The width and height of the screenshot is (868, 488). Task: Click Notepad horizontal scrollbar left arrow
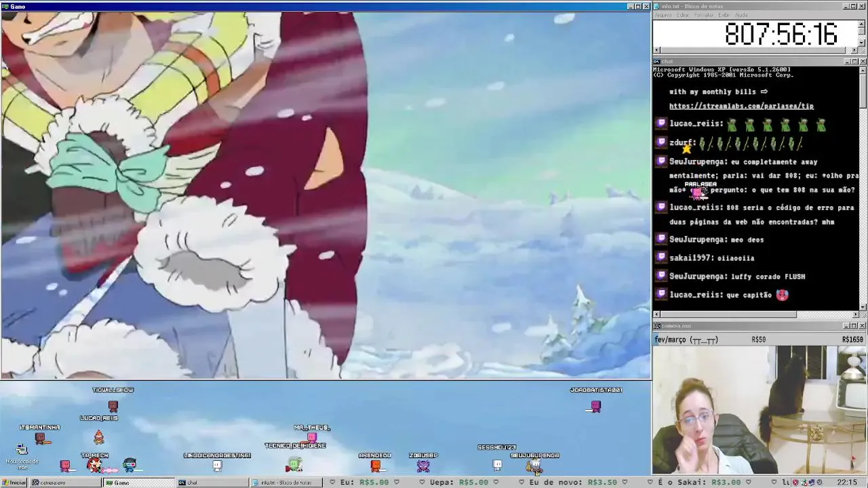[656, 50]
